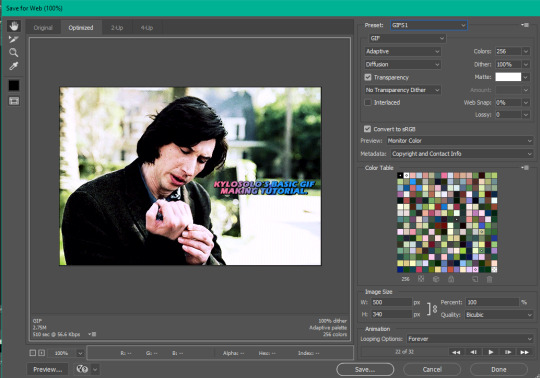The image size is (540, 378).
Task: Open the Adaptive color reduction dropdown
Action: (403, 51)
